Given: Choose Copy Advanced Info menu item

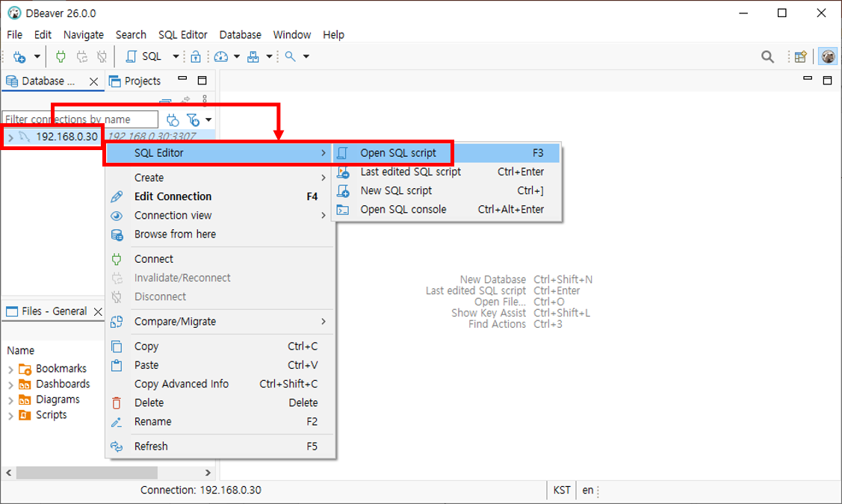Looking at the screenshot, I should coord(220,384).
